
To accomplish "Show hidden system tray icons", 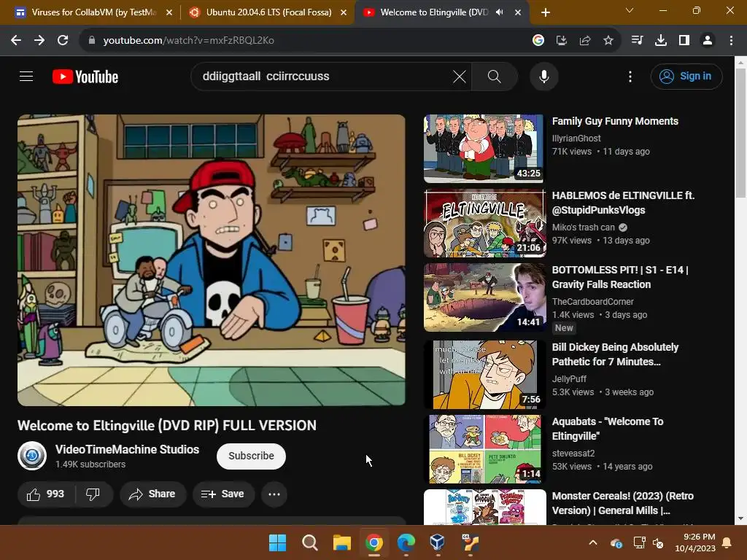I will tap(592, 542).
